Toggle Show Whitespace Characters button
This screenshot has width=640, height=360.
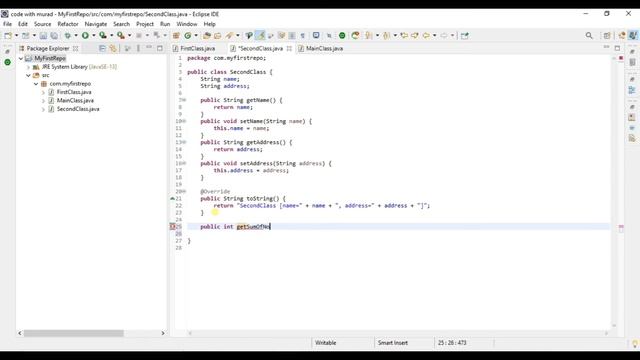(x=302, y=36)
